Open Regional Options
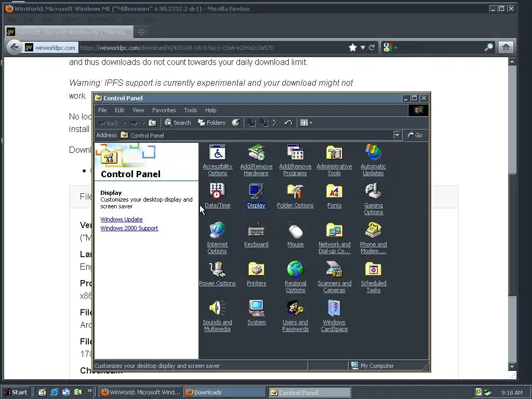 pos(296,277)
